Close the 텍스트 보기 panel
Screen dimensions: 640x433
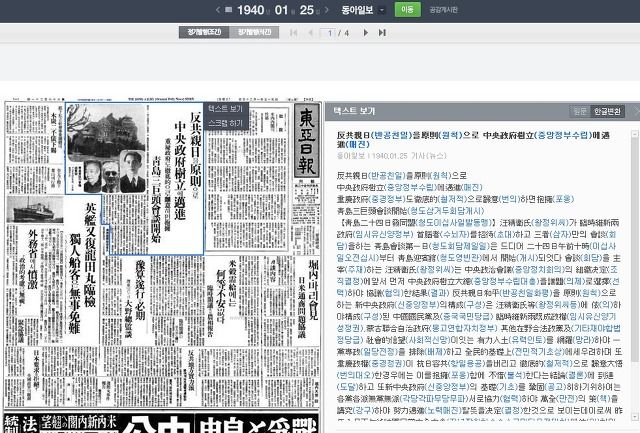click(636, 111)
